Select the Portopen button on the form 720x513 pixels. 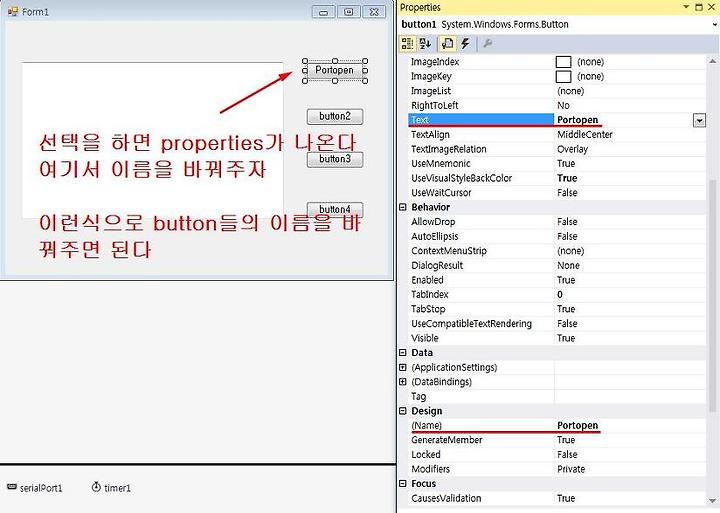[335, 70]
